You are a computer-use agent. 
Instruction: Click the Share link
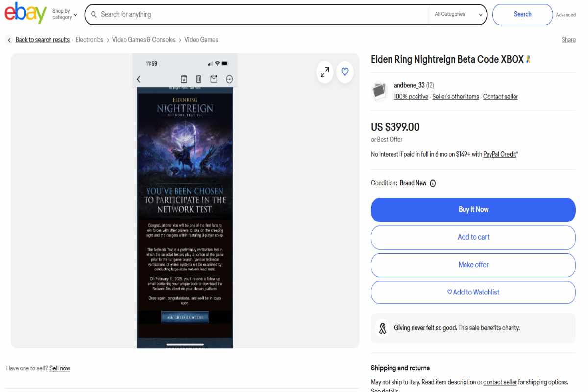[x=568, y=40]
